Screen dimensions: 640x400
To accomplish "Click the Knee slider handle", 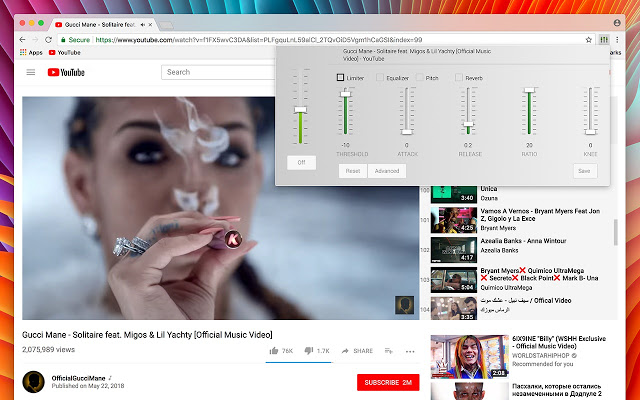I will (590, 132).
